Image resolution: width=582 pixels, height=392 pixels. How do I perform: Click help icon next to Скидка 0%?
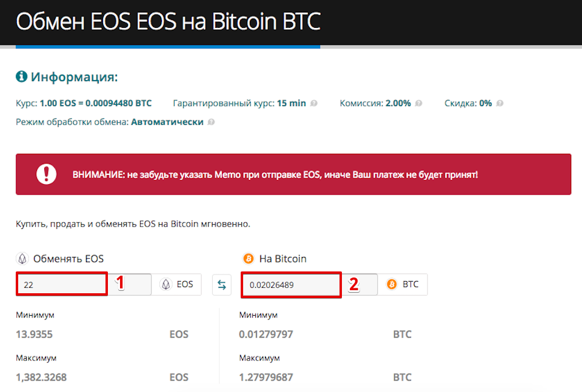pos(500,103)
